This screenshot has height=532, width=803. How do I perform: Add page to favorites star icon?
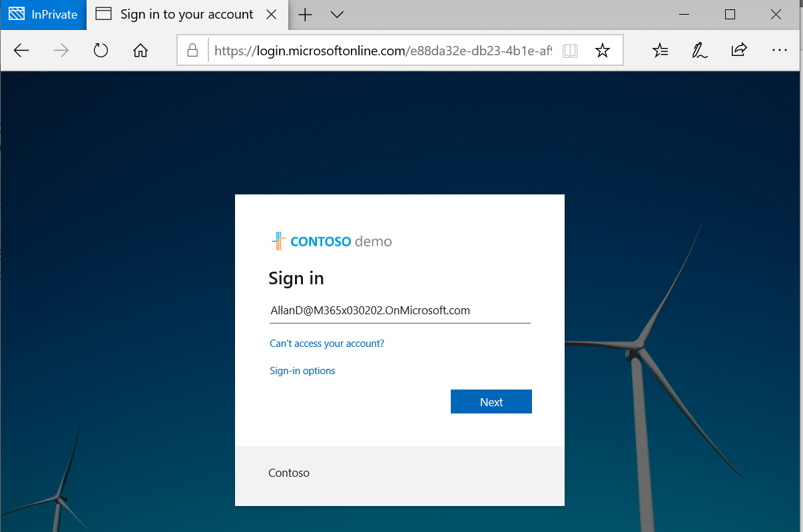pos(603,51)
